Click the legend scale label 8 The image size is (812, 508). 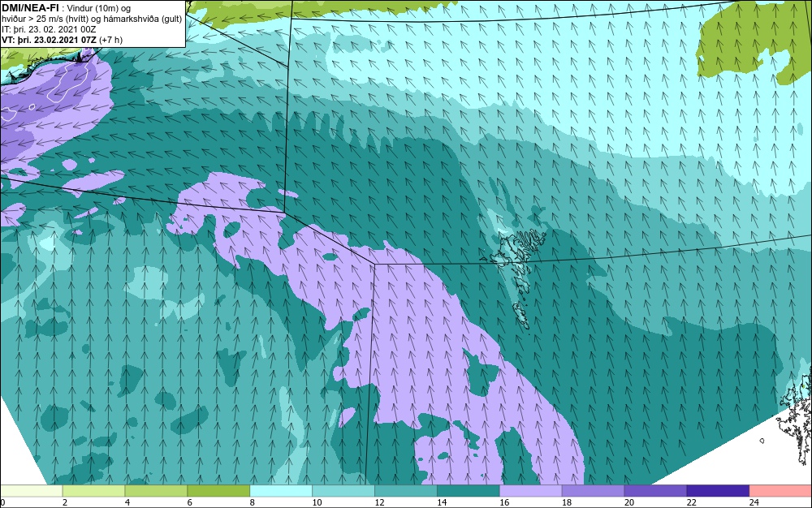253,502
